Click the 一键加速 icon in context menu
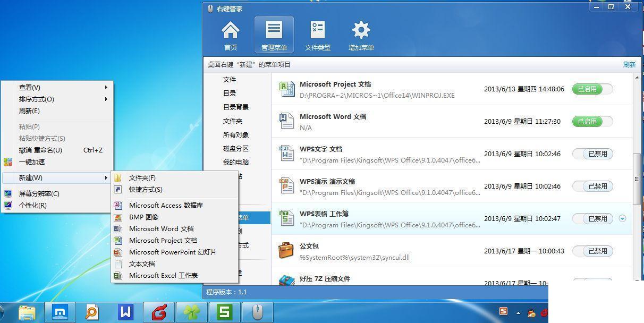The height and width of the screenshot is (323, 644). click(x=8, y=162)
